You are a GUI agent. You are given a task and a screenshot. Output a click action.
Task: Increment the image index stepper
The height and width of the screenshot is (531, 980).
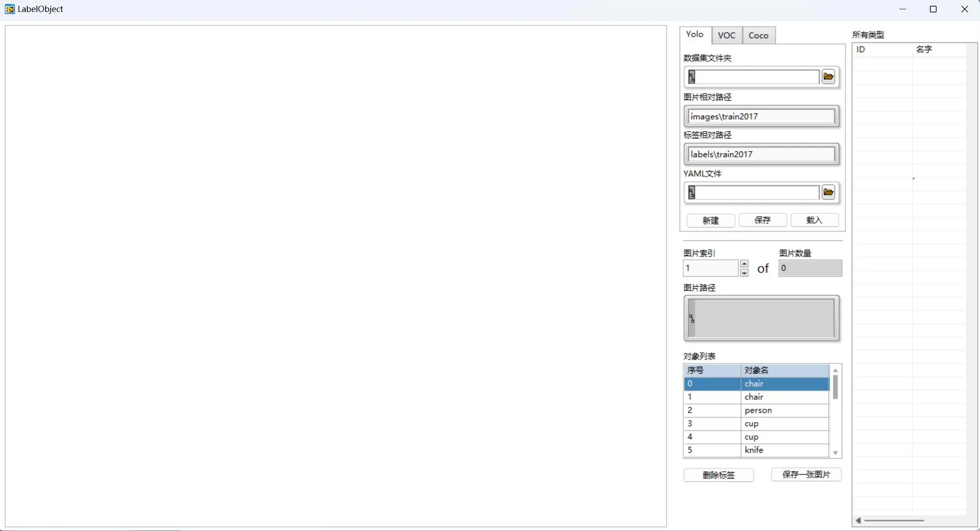(x=744, y=264)
